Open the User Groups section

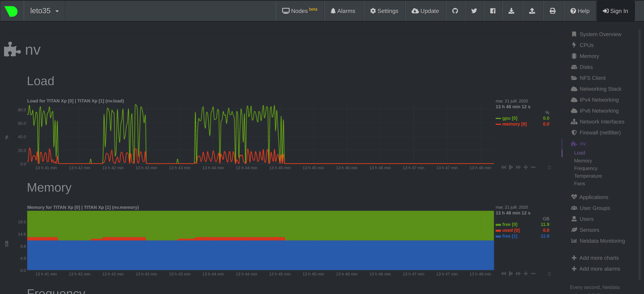click(590, 208)
